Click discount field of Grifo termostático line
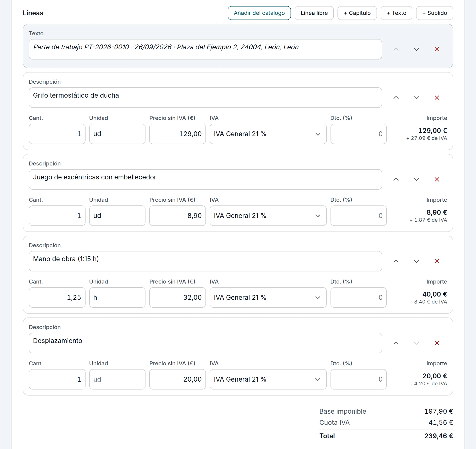The height and width of the screenshot is (449, 476). pyautogui.click(x=358, y=134)
